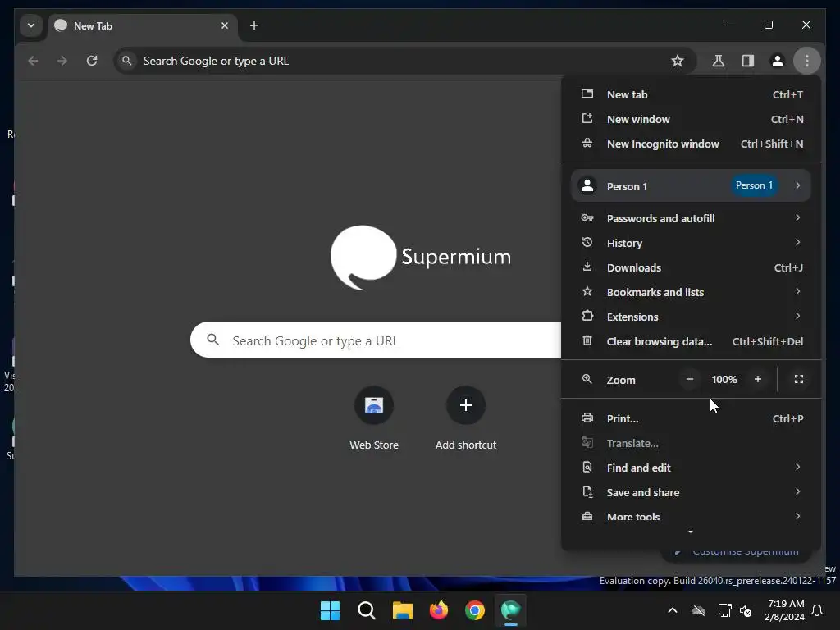Increase zoom with the plus button
Screen dimensions: 840x630
click(x=757, y=379)
